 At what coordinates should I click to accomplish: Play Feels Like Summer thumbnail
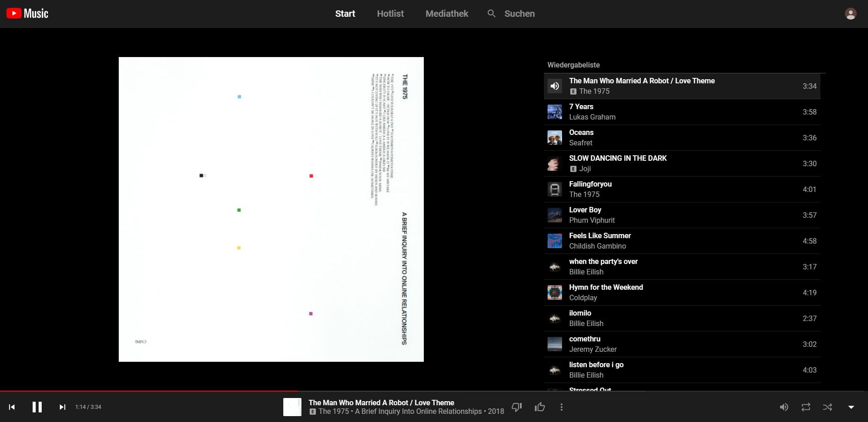click(555, 241)
